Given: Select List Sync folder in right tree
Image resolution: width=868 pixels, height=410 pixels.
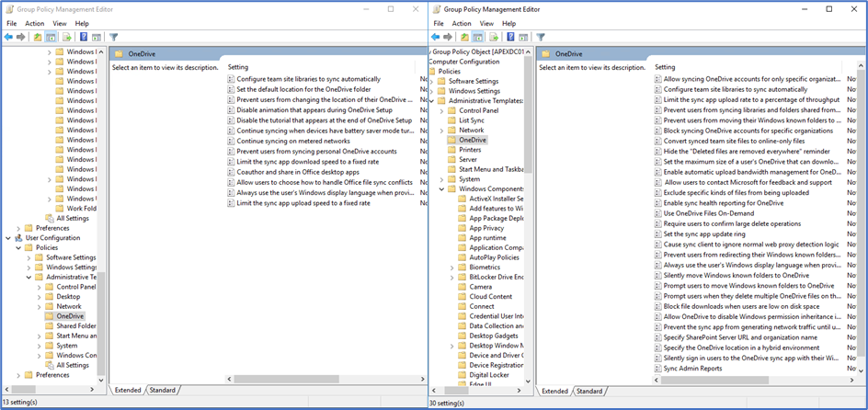Looking at the screenshot, I should click(x=472, y=120).
